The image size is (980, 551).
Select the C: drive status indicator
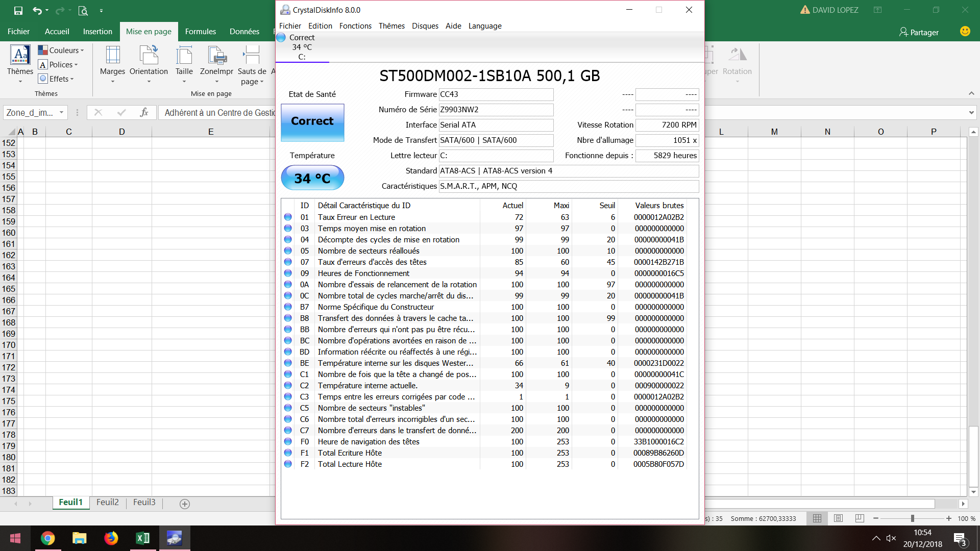[x=302, y=47]
